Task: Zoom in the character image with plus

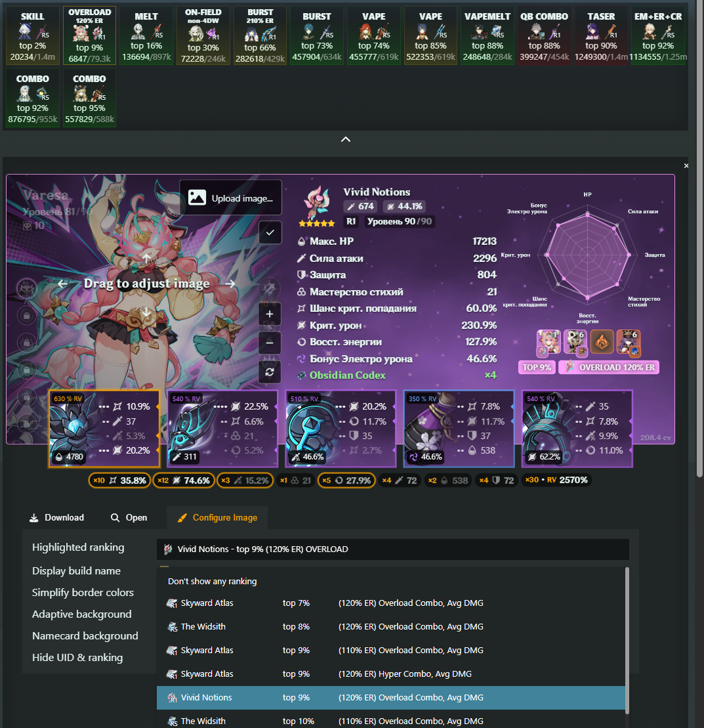Action: coord(270,314)
